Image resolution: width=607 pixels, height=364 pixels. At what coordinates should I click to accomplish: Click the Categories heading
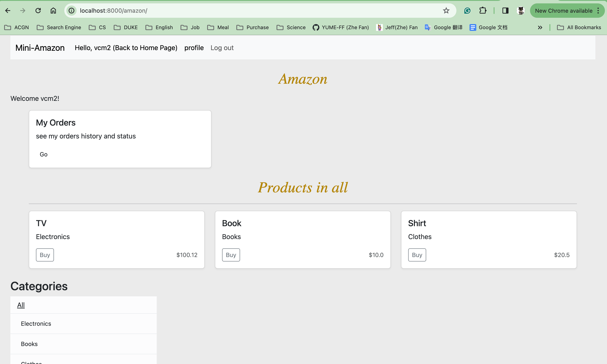click(39, 286)
